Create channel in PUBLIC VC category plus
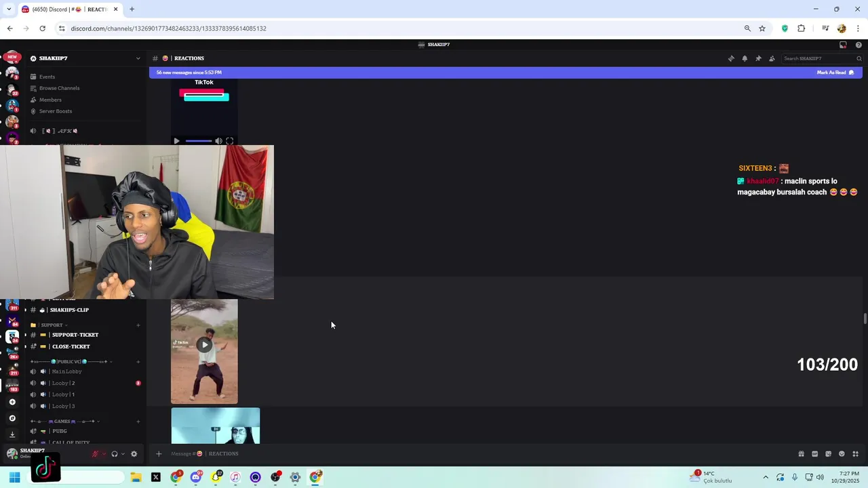The image size is (868, 488). coord(138,361)
